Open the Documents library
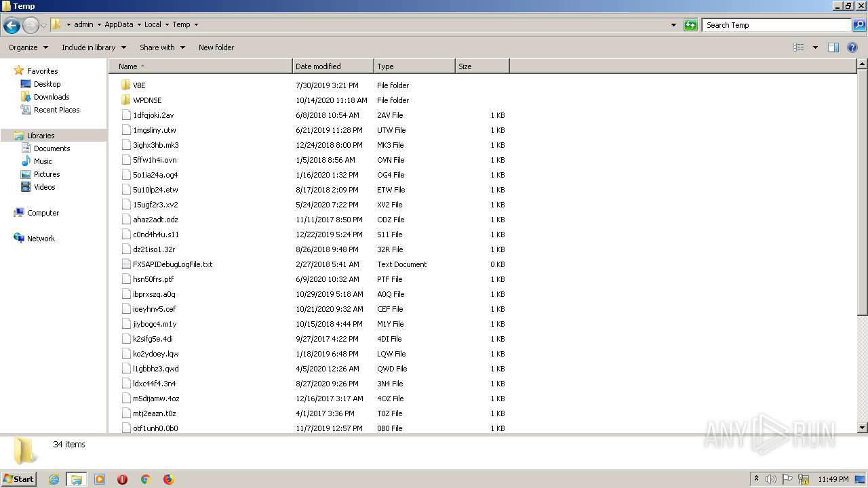 pyautogui.click(x=52, y=148)
